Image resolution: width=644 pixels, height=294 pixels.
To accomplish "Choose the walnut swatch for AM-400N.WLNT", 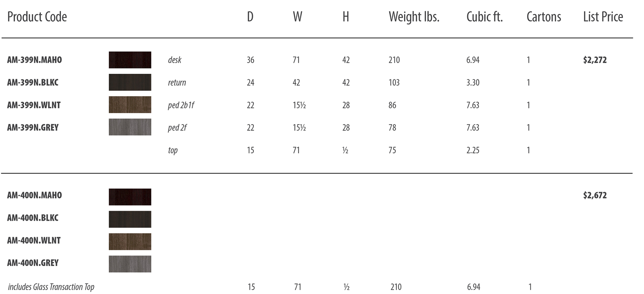I will [130, 242].
